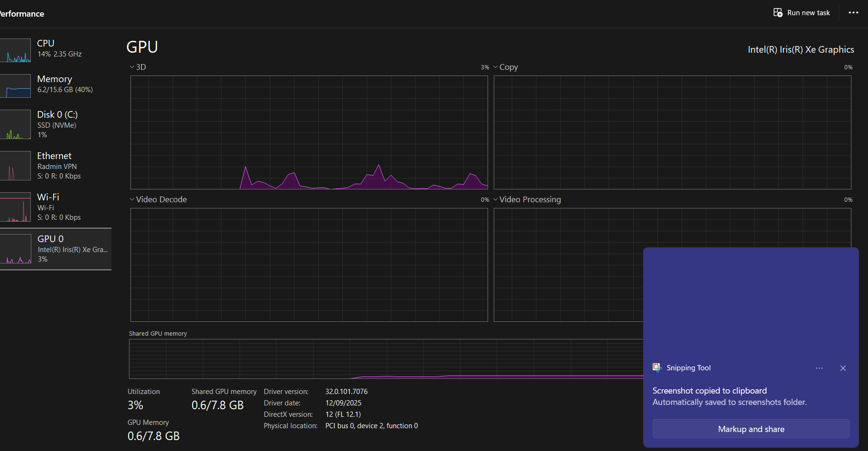Click the Shared GPU memory graph

386,359
